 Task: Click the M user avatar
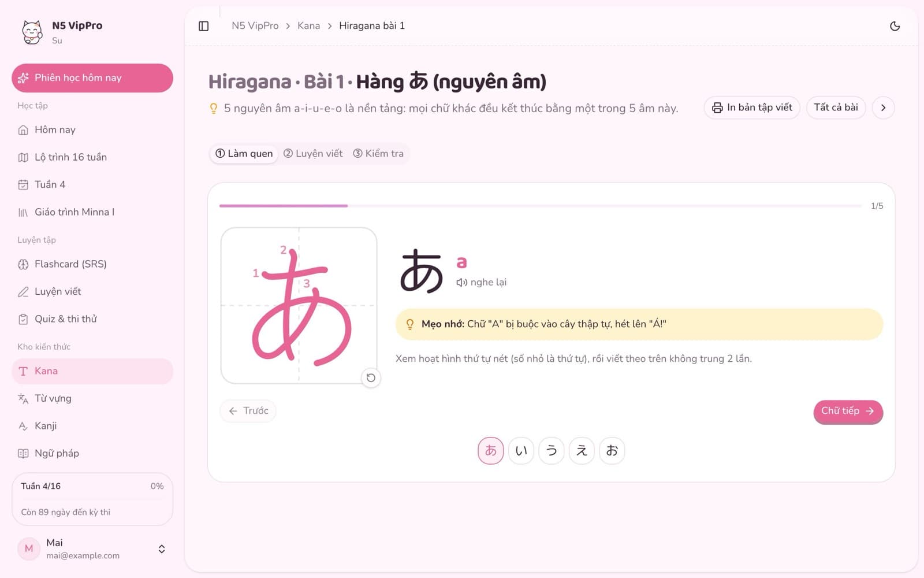(29, 549)
